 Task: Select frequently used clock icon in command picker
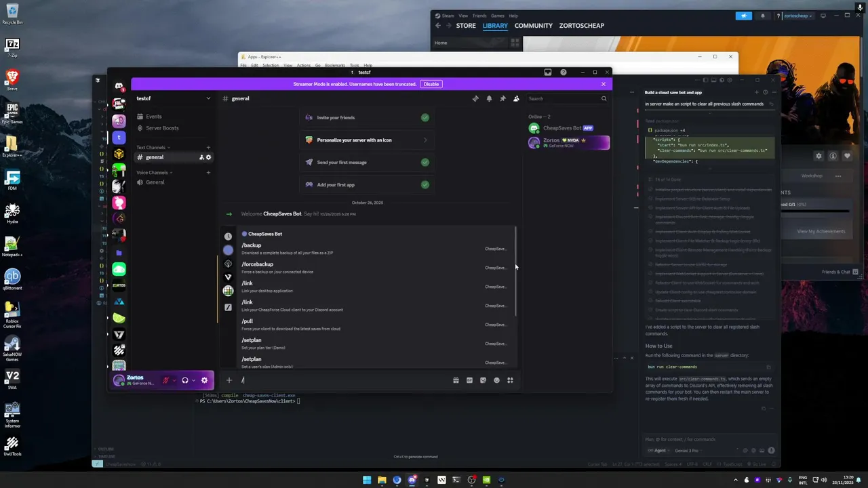tap(228, 237)
